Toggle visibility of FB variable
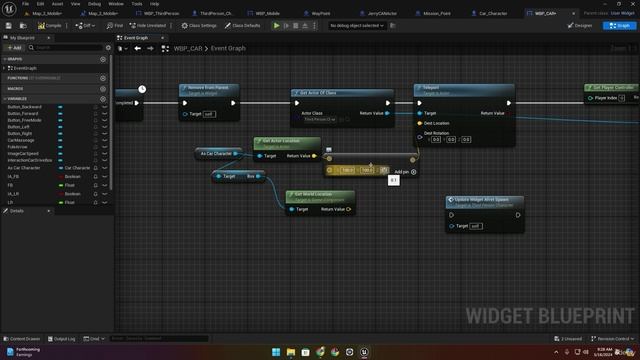Viewport: 640px width, 360px height. pyautogui.click(x=104, y=185)
